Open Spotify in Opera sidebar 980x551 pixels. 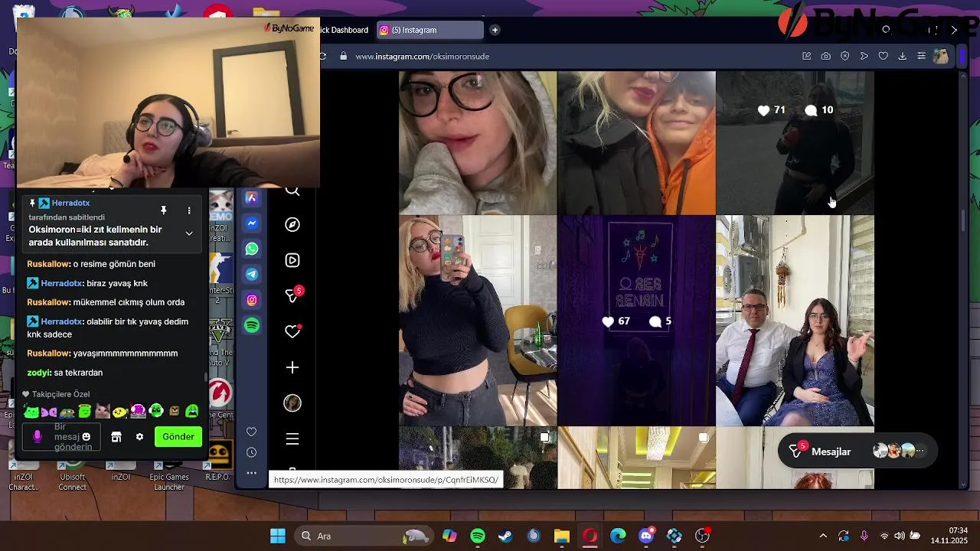tap(251, 325)
